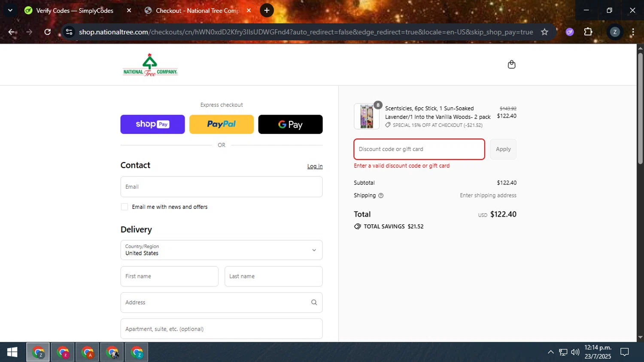Click the address search magnifier icon
This screenshot has height=362, width=644.
tap(314, 302)
